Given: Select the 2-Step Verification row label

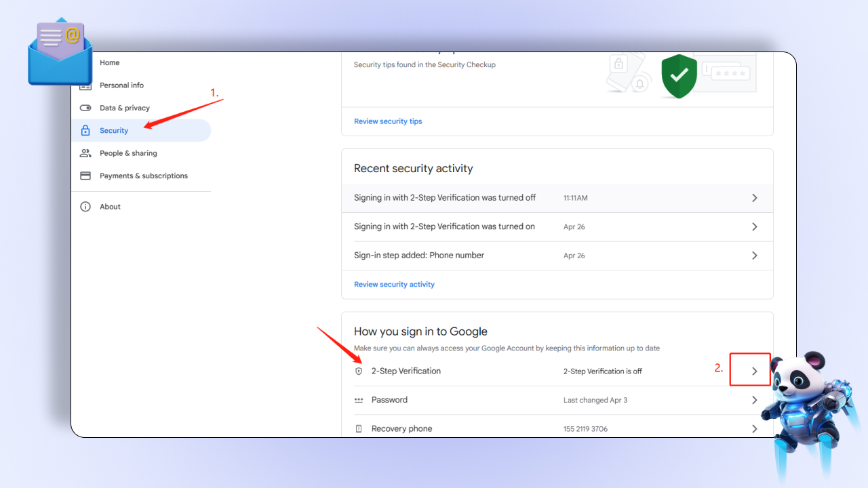Looking at the screenshot, I should pos(406,371).
